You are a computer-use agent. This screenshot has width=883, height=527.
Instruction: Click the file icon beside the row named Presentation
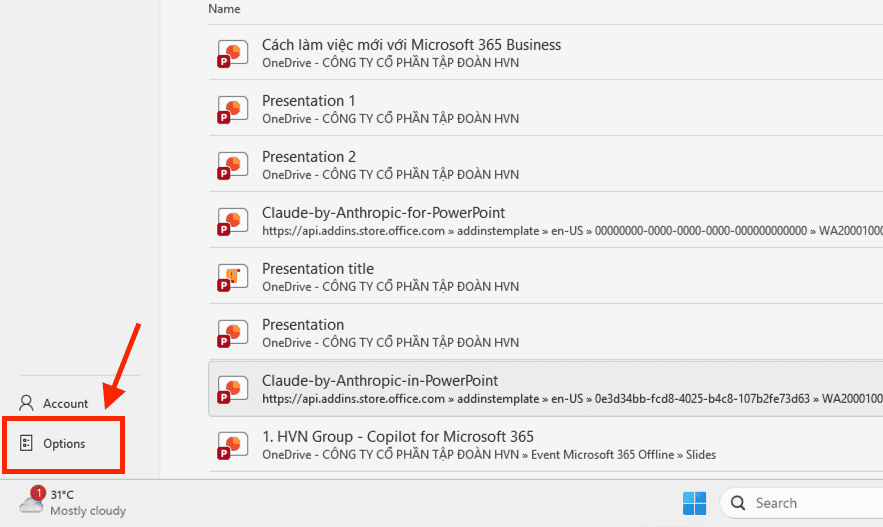[x=233, y=333]
